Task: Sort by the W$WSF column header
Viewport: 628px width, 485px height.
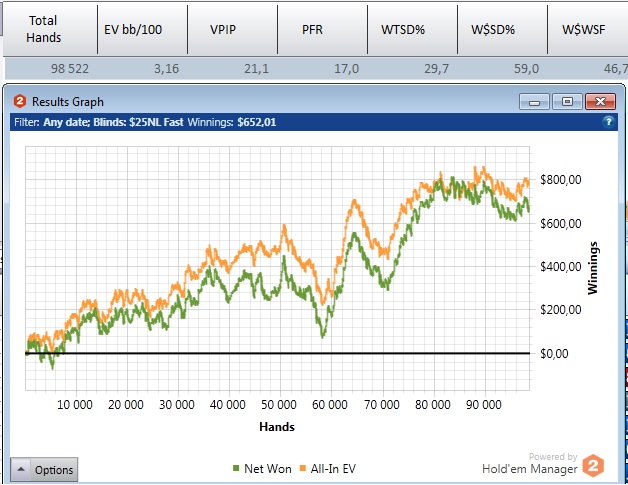Action: [x=588, y=29]
